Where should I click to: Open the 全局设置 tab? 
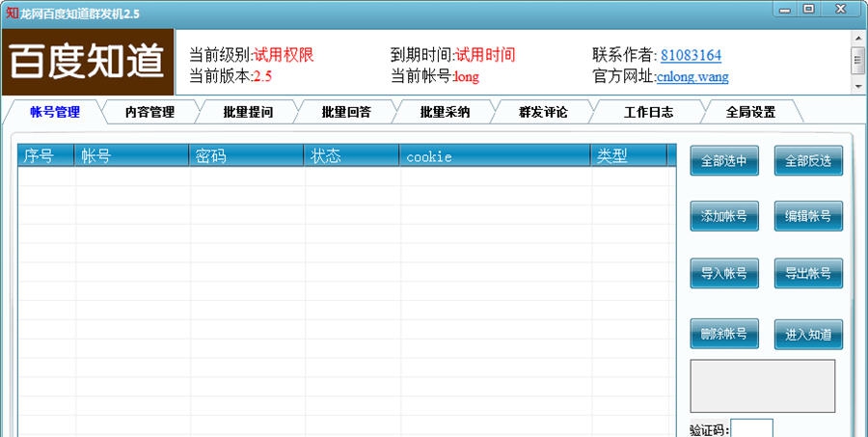[750, 112]
